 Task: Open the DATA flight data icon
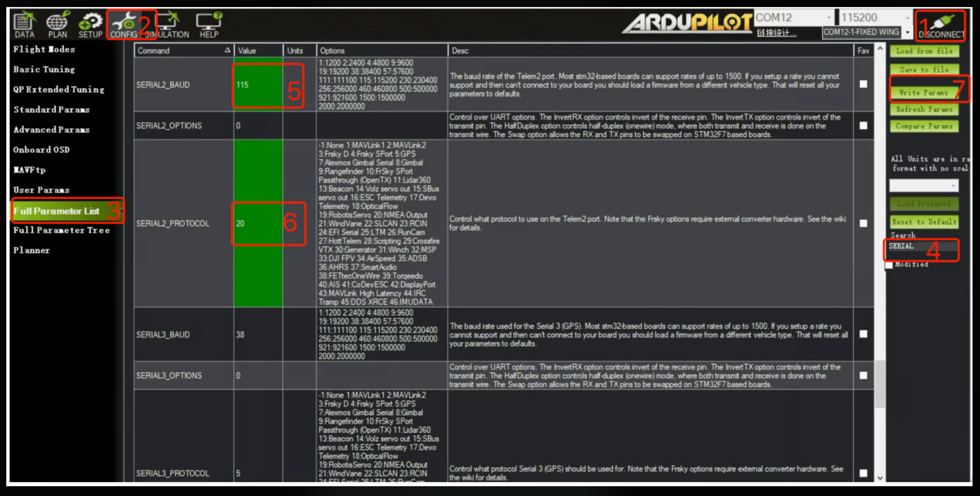[x=24, y=24]
